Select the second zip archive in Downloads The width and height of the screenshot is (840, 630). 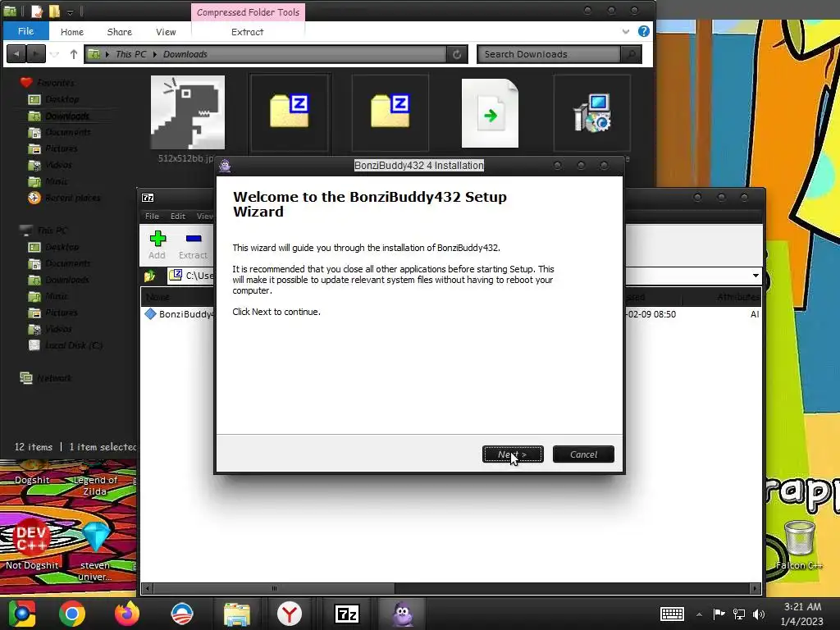coord(390,112)
